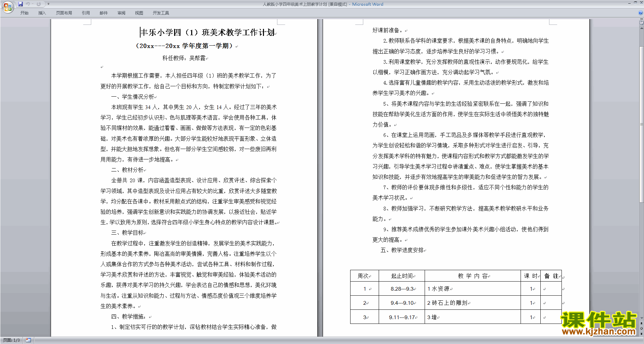The image size is (644, 344).
Task: Click the 页面: 1/3 status bar indicator
Action: coord(11,340)
